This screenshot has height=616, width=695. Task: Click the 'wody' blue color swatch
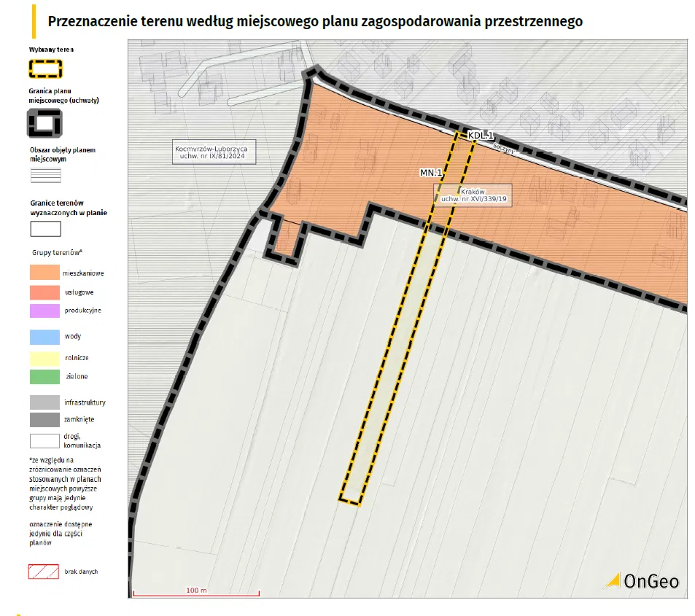(x=45, y=337)
